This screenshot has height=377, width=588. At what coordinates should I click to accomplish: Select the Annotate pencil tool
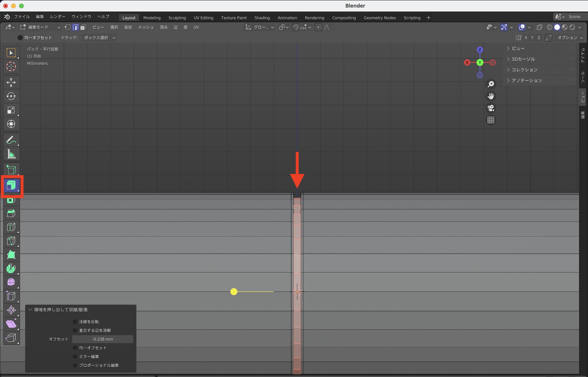[x=11, y=140]
